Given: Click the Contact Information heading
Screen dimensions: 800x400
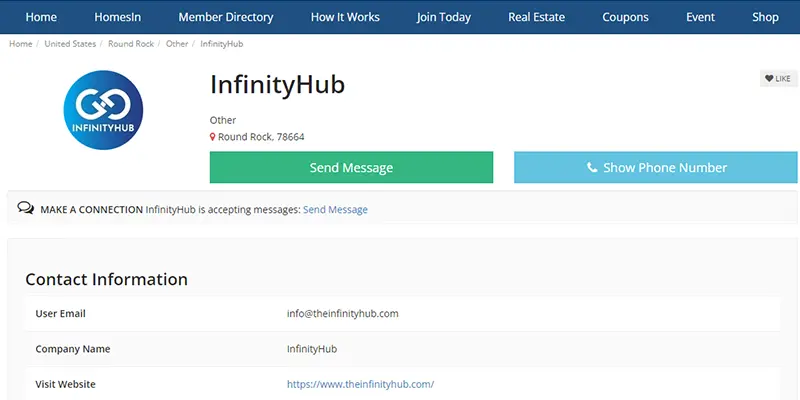Looking at the screenshot, I should [107, 279].
